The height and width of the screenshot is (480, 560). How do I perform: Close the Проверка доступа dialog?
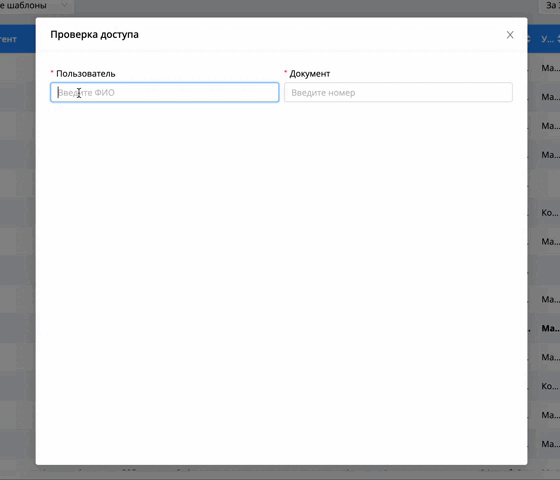[510, 35]
